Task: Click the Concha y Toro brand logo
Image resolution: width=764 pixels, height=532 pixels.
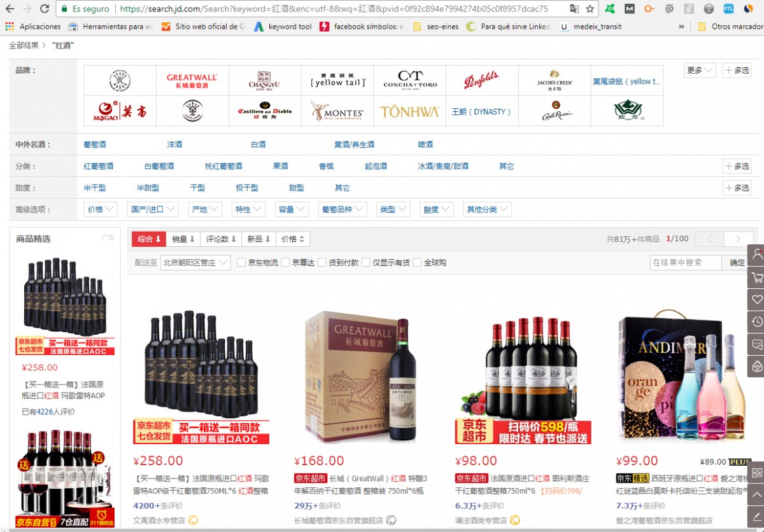Action: point(409,81)
